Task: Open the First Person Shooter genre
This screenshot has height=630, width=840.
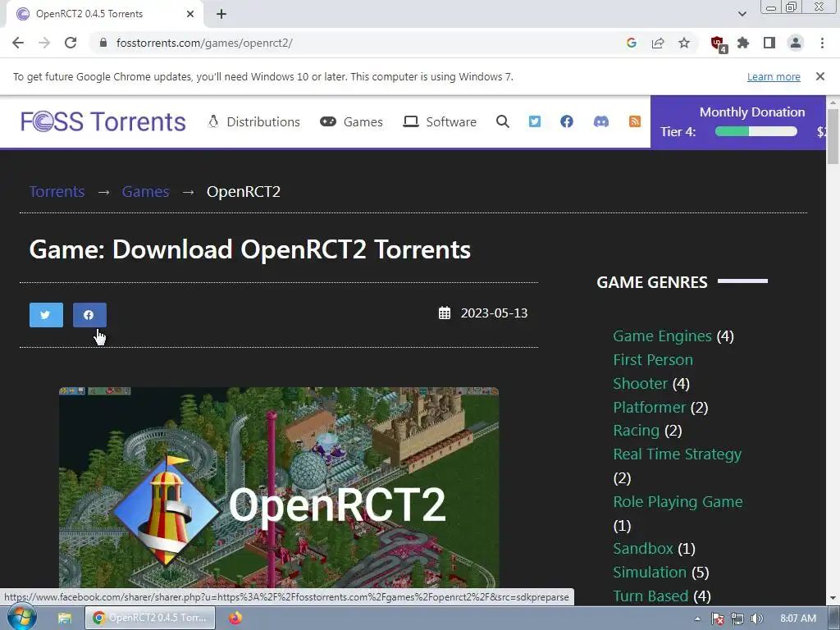Action: point(653,372)
